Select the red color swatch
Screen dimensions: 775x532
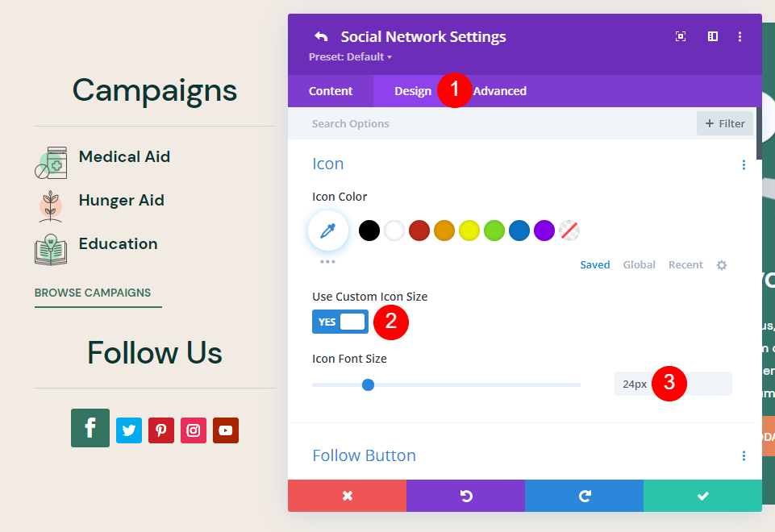tap(419, 231)
